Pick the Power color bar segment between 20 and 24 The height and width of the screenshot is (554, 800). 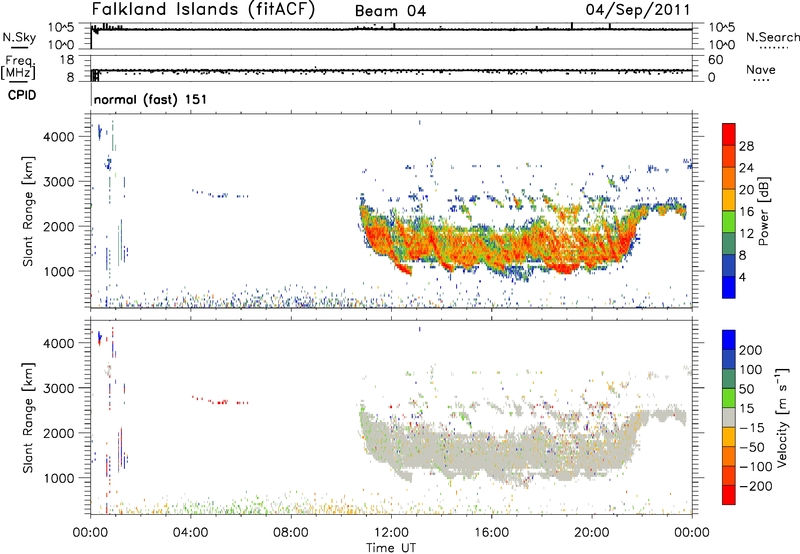point(729,179)
